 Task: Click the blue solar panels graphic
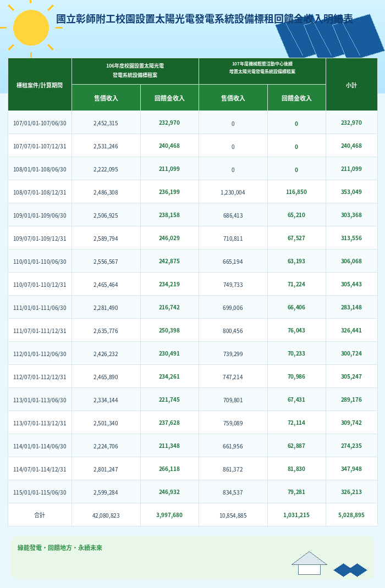(x=330, y=36)
